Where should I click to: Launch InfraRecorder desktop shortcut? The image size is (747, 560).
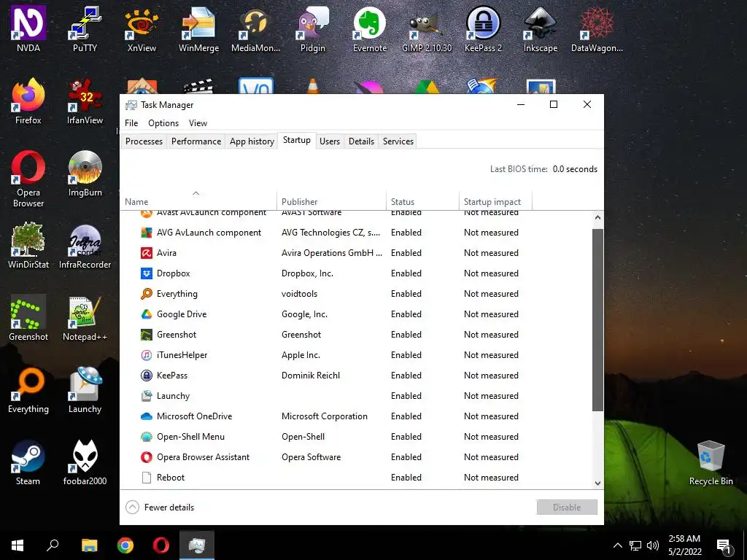tap(85, 246)
